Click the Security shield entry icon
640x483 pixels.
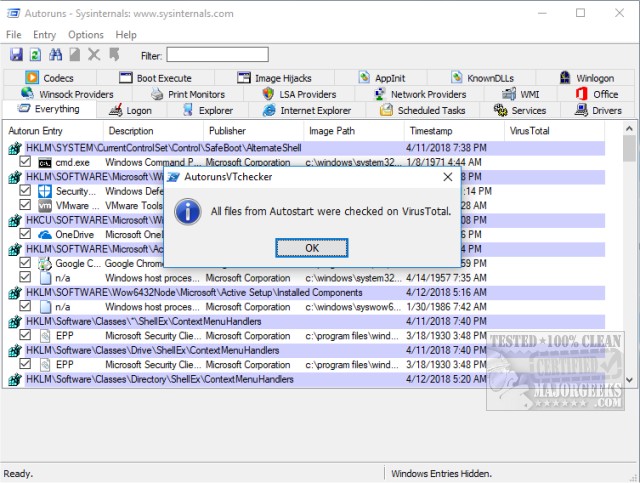45,191
